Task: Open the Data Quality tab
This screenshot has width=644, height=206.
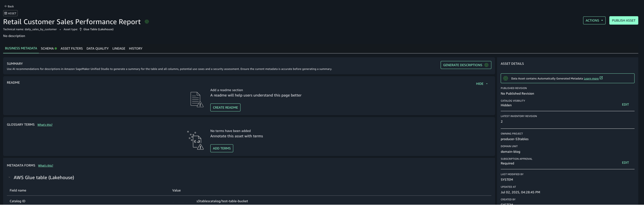Action: click(97, 49)
